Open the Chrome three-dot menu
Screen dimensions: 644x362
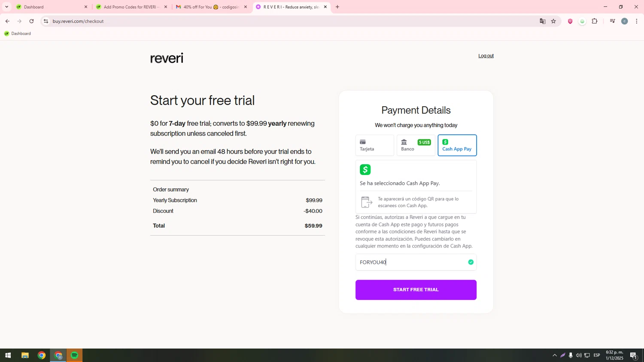click(x=637, y=21)
